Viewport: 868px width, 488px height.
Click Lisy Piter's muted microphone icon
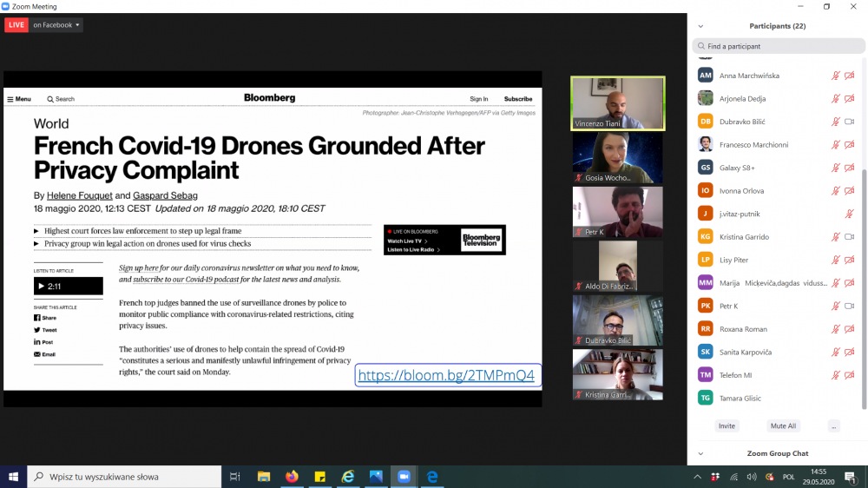(x=835, y=260)
